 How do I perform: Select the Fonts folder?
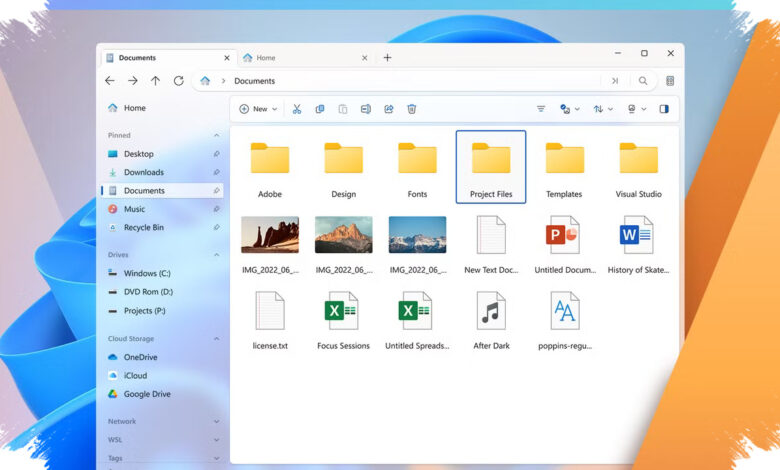417,167
